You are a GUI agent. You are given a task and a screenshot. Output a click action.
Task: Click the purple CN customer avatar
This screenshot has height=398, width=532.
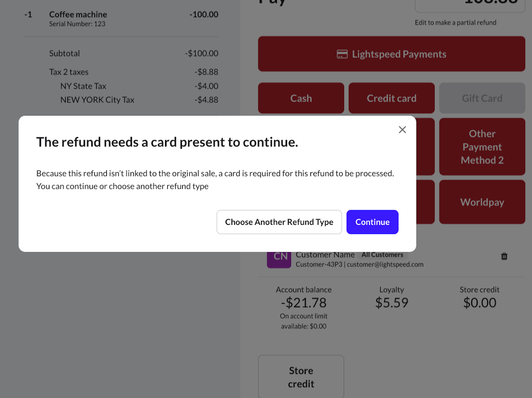[x=279, y=259]
